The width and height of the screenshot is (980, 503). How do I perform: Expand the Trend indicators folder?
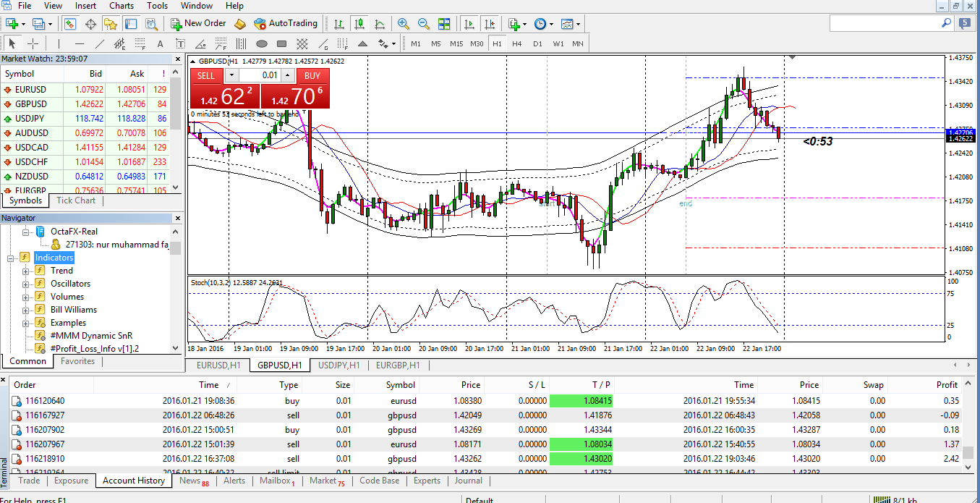[26, 271]
